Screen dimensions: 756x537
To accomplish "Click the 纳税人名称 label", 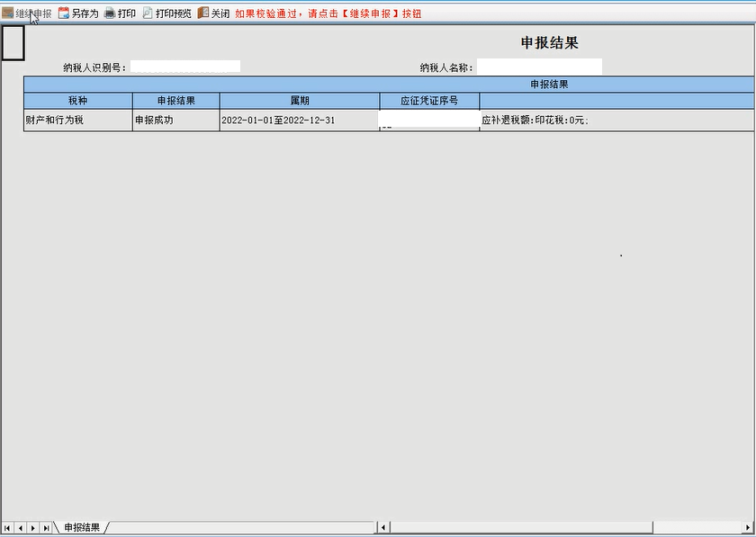I will pos(446,67).
